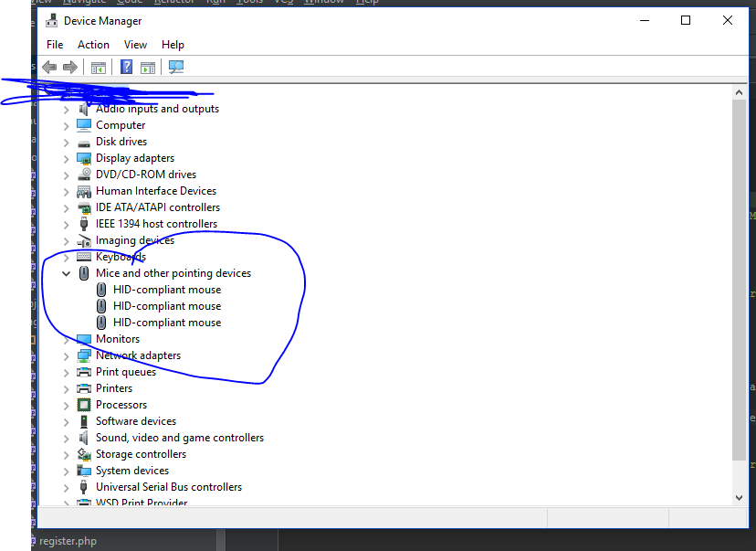Screen dimensions: 756x551
Task: Click Scan for hardware changes icon
Action: pos(176,67)
